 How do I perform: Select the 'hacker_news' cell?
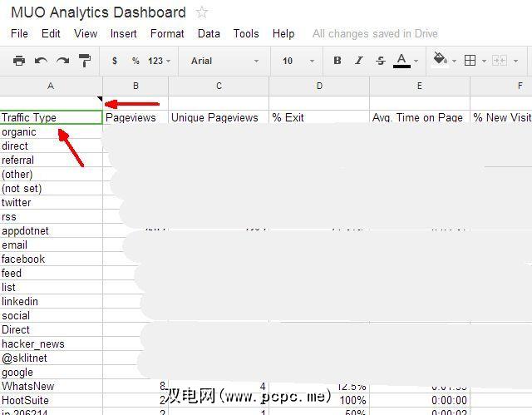pyautogui.click(x=51, y=343)
